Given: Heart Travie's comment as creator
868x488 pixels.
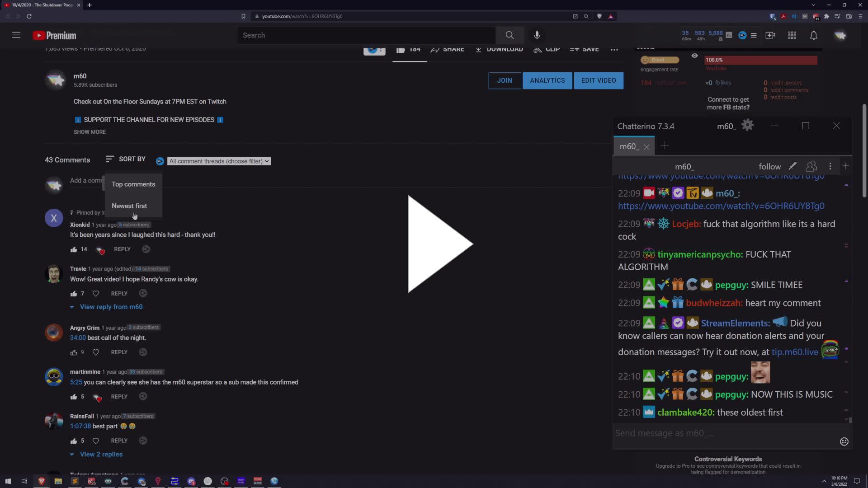Looking at the screenshot, I should [96, 293].
